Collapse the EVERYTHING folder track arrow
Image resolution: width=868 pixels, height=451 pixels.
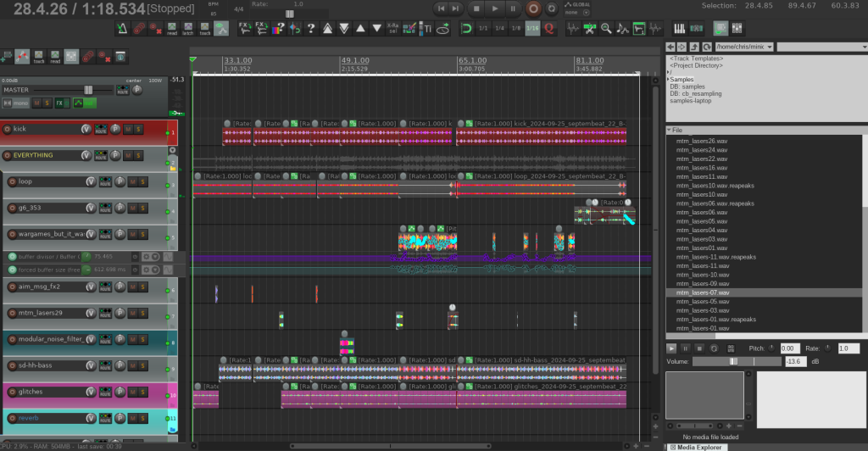172,150
